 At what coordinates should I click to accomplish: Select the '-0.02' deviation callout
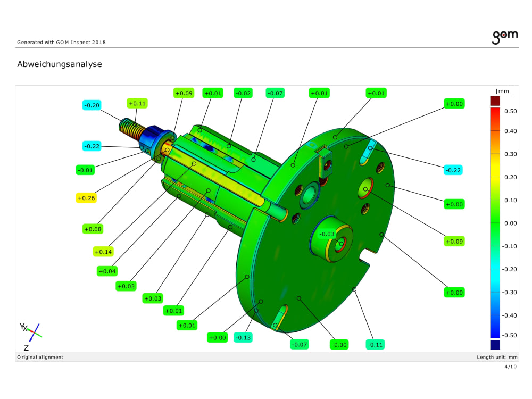(x=243, y=93)
